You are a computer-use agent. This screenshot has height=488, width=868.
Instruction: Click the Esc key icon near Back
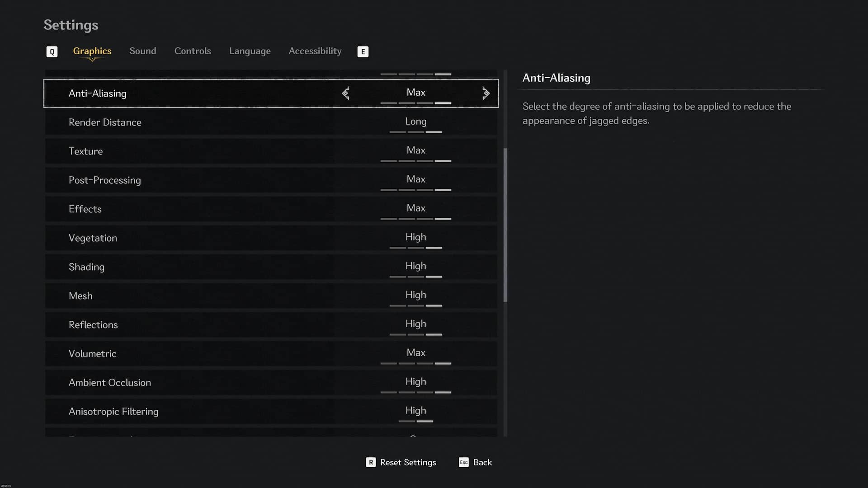pyautogui.click(x=463, y=462)
